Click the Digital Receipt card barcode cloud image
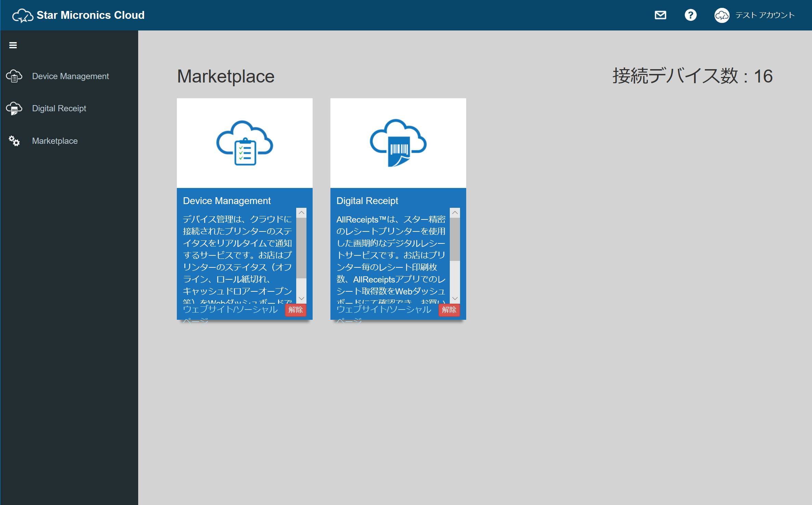 (x=398, y=143)
